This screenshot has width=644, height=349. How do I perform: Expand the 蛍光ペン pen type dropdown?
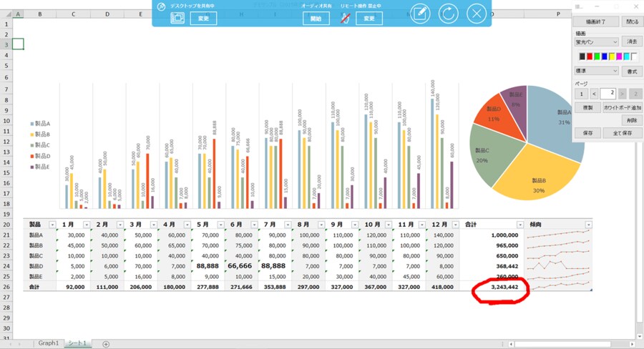pyautogui.click(x=615, y=42)
